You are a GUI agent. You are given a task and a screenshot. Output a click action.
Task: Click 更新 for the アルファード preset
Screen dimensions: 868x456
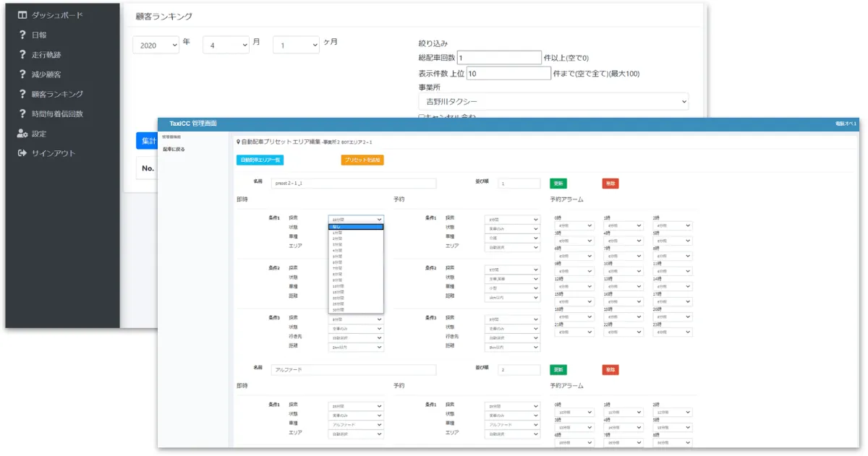click(x=558, y=369)
